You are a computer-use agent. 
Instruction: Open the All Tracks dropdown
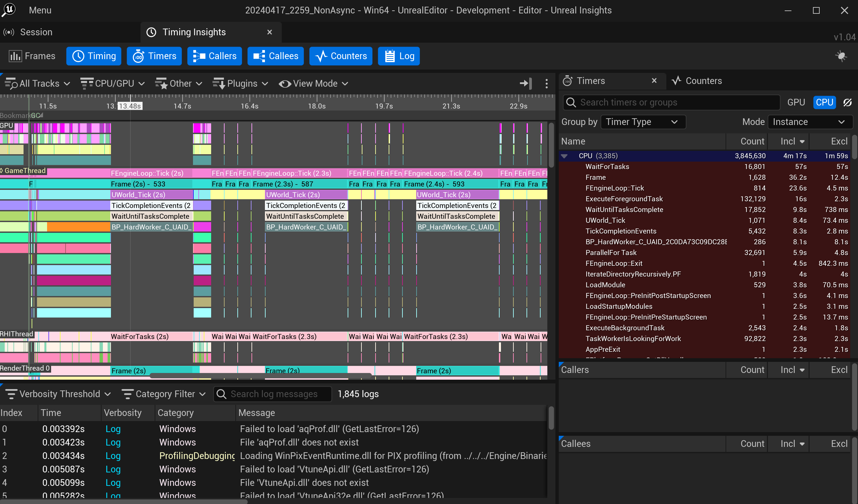click(x=37, y=83)
